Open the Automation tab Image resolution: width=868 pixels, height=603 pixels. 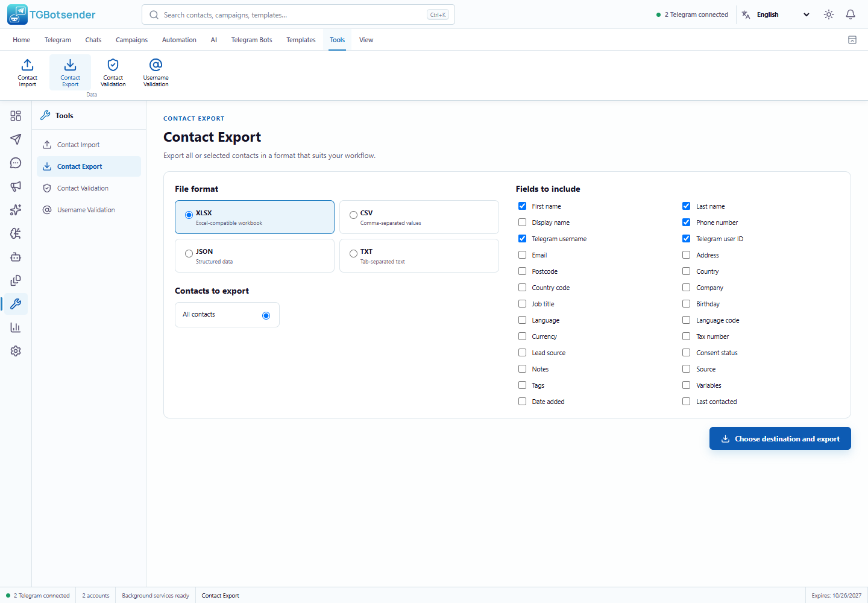[x=179, y=40]
